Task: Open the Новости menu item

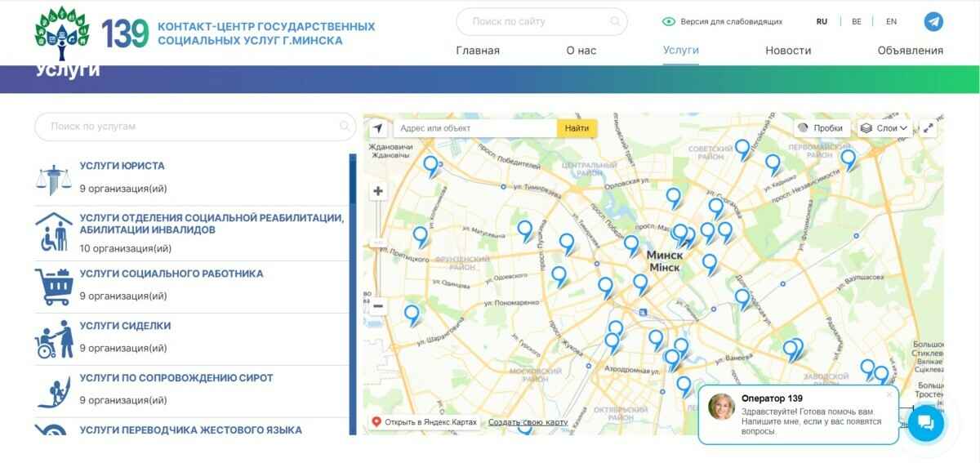Action: [788, 51]
